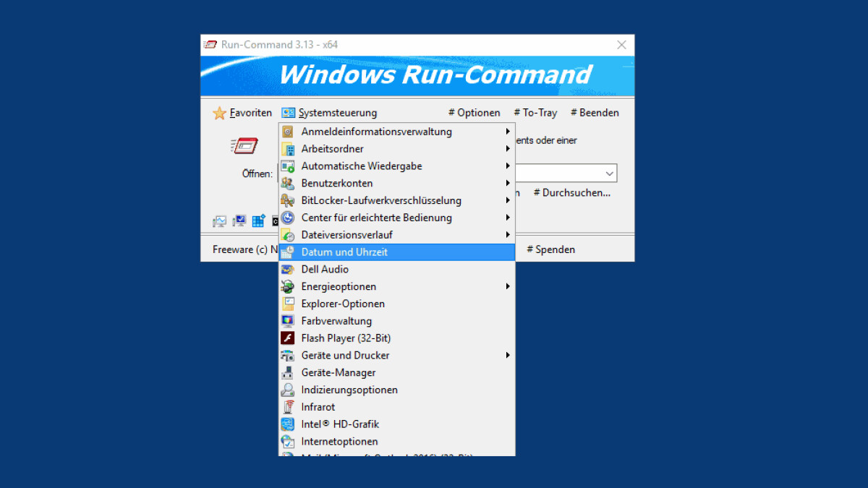Click the Run-Command title bar app icon

click(x=210, y=45)
